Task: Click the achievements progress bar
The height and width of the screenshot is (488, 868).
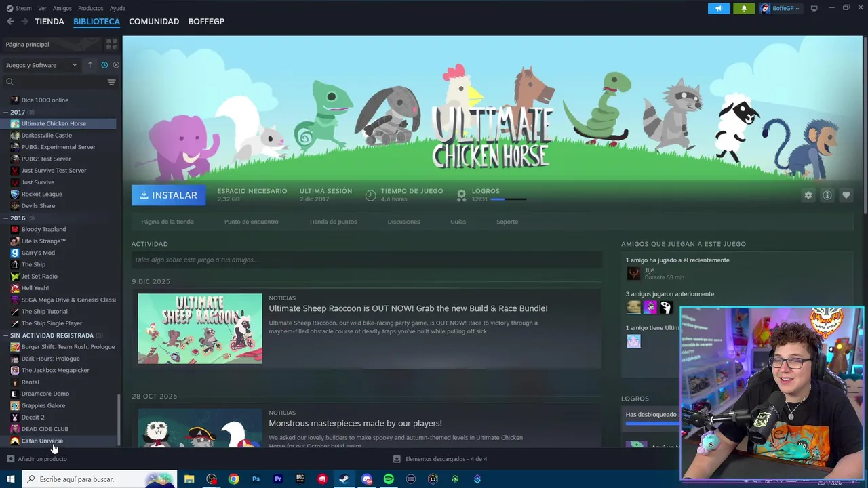Action: point(509,199)
